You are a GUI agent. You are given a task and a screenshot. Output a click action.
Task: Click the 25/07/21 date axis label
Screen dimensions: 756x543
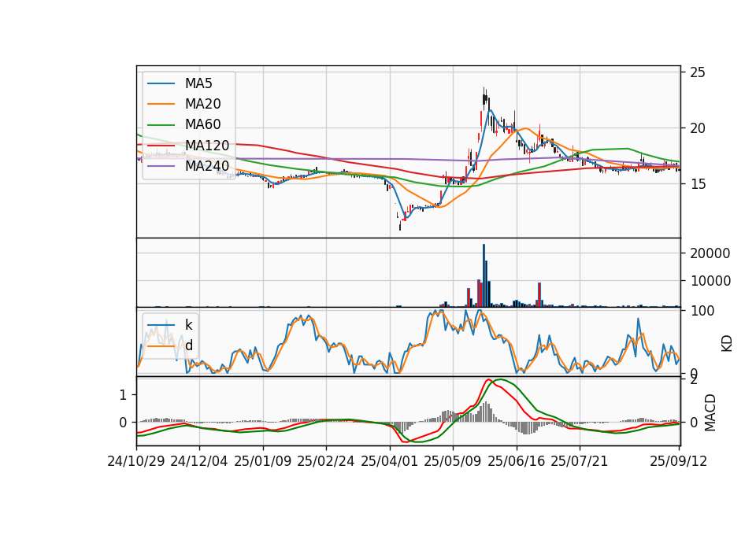tap(579, 461)
